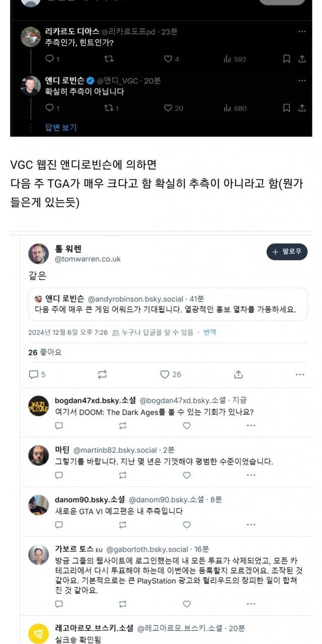Share 톰 워렌's post via upload icon
The height and width of the screenshot is (644, 322).
(x=238, y=374)
